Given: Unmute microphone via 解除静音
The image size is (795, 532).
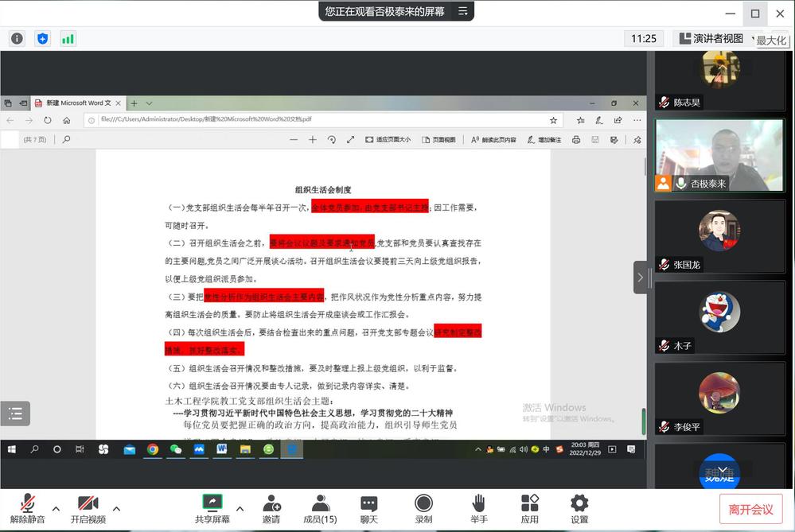Looking at the screenshot, I should [27, 509].
